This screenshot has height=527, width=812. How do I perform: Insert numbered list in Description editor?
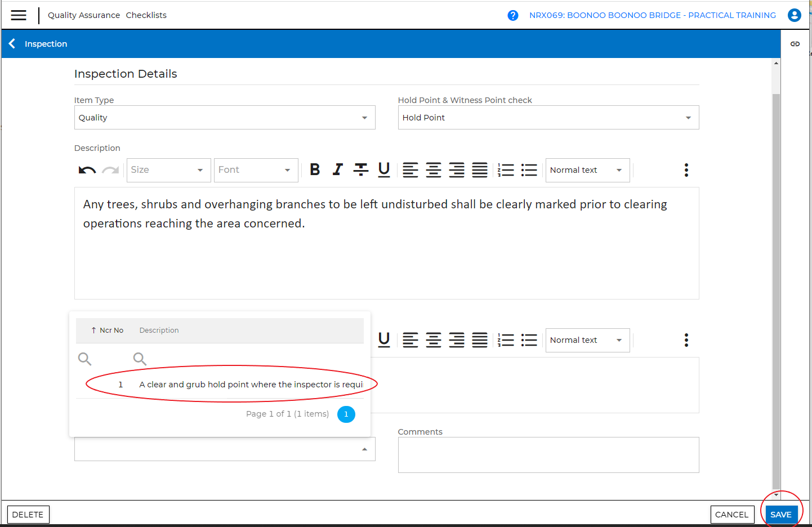click(506, 170)
